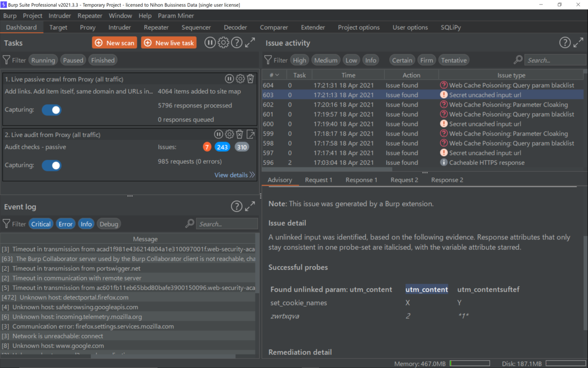Toggle the Error event log filter
This screenshot has height=368, width=588.
[x=66, y=224]
